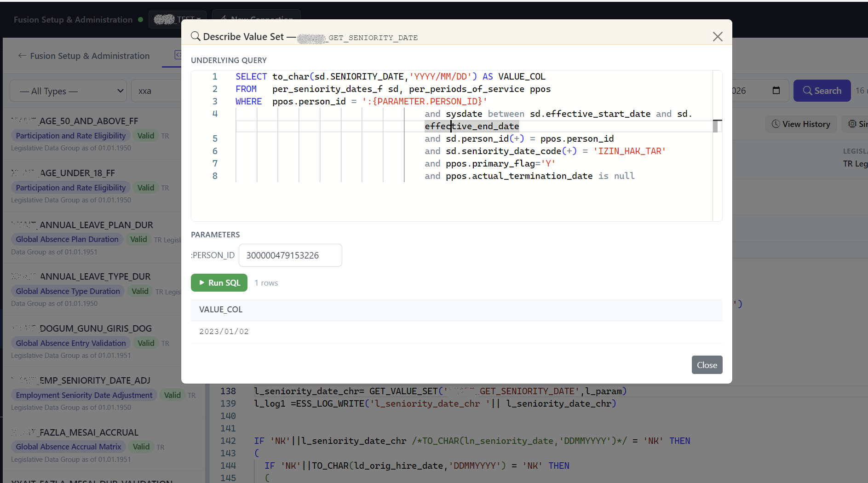Click result cell 2023/01/02
Viewport: 868px width, 483px height.
point(224,332)
